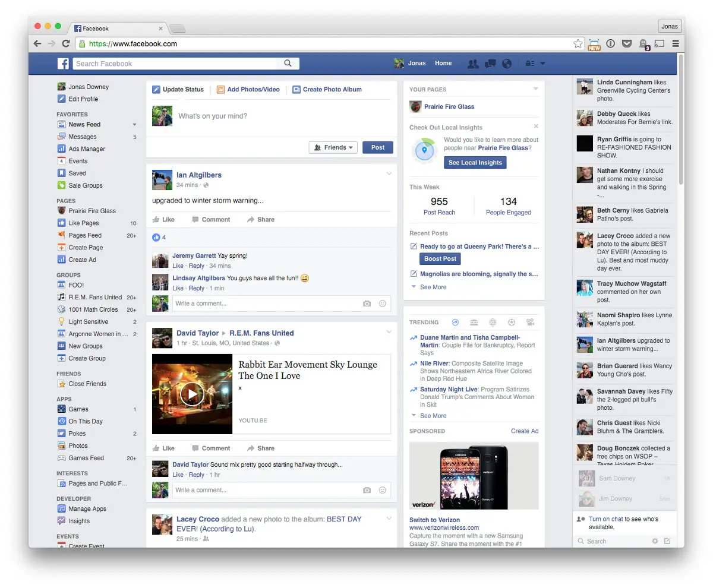Click the Verizon phone ad image
The width and height of the screenshot is (713, 588).
click(x=474, y=476)
